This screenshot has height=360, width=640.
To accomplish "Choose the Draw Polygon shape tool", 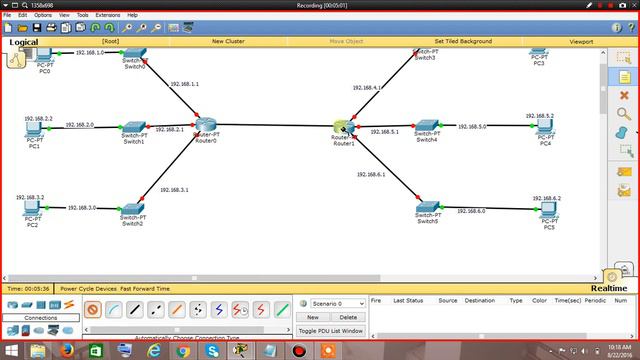I will pos(622,133).
